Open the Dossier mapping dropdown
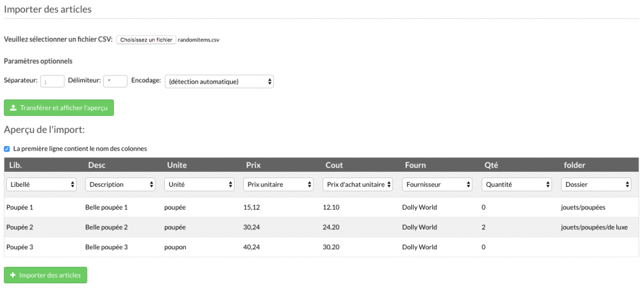This screenshot has height=294, width=644. (596, 184)
